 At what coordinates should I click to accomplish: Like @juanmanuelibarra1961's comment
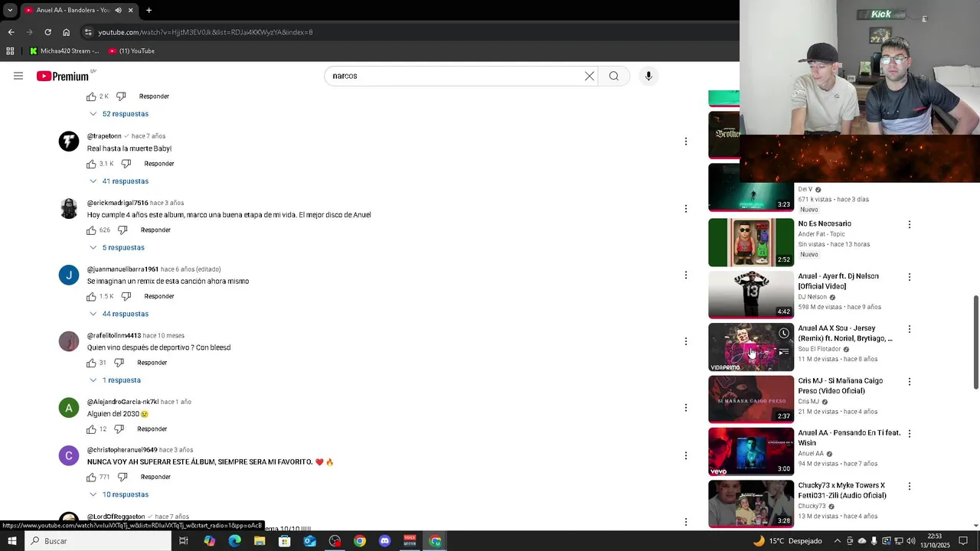(x=91, y=296)
